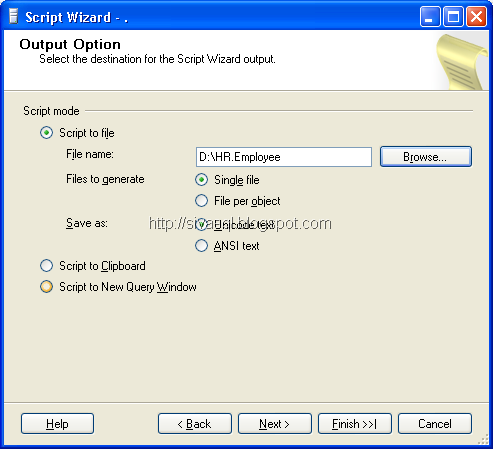Select ANSI text save format

click(x=227, y=246)
